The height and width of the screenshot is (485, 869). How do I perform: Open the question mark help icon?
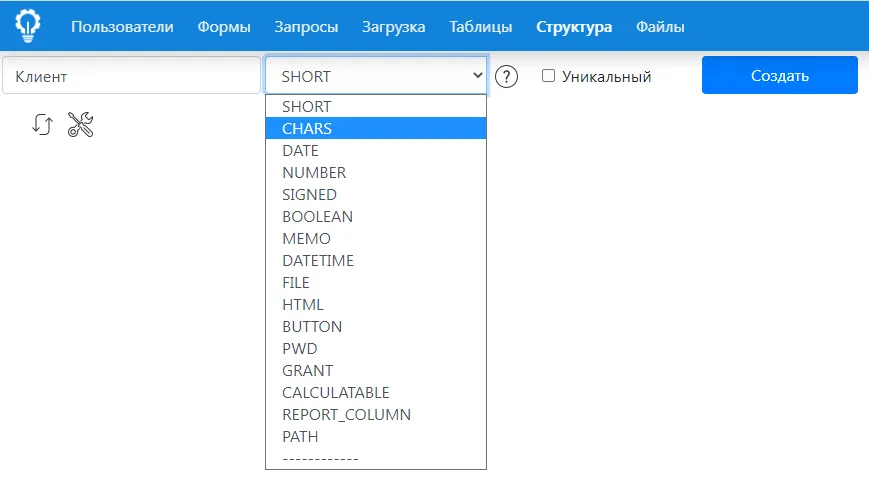[506, 76]
